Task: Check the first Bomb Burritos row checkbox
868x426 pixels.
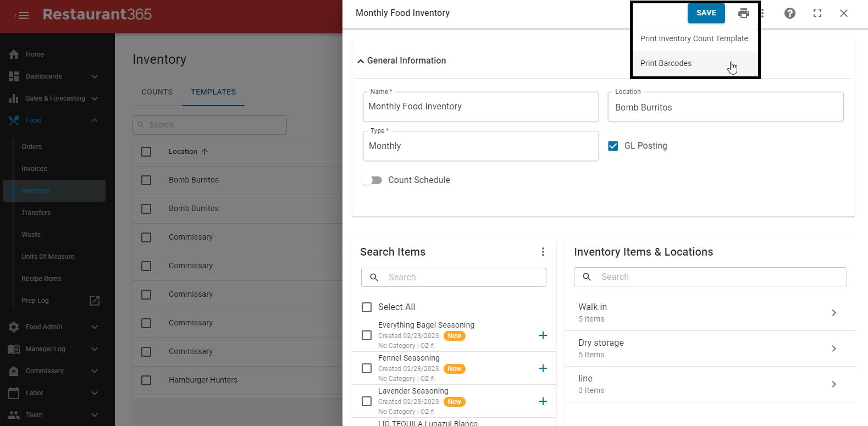Action: pyautogui.click(x=146, y=180)
